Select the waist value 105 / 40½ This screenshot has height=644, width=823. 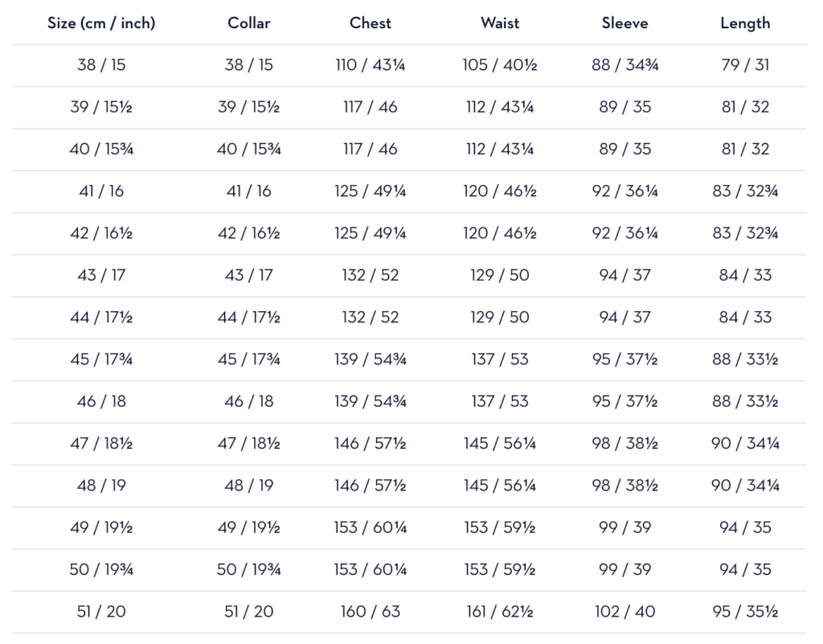point(500,65)
